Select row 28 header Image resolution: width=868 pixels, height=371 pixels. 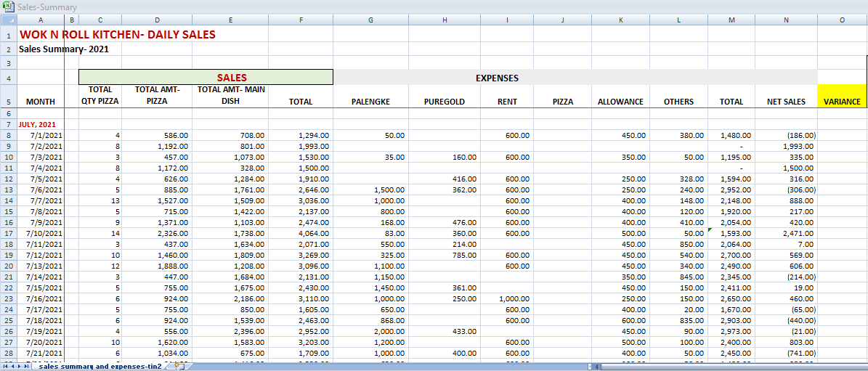point(8,353)
